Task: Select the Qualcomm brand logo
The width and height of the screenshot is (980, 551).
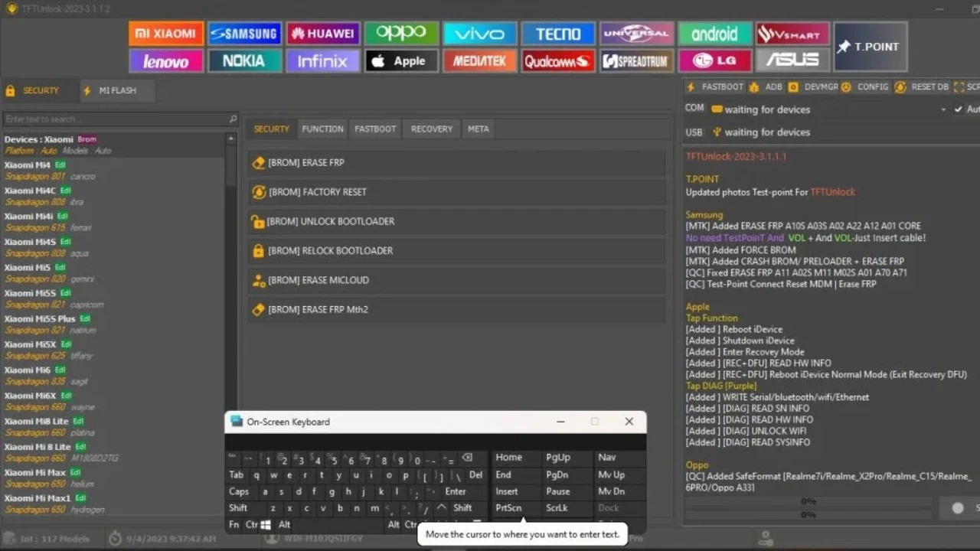Action: pyautogui.click(x=558, y=60)
